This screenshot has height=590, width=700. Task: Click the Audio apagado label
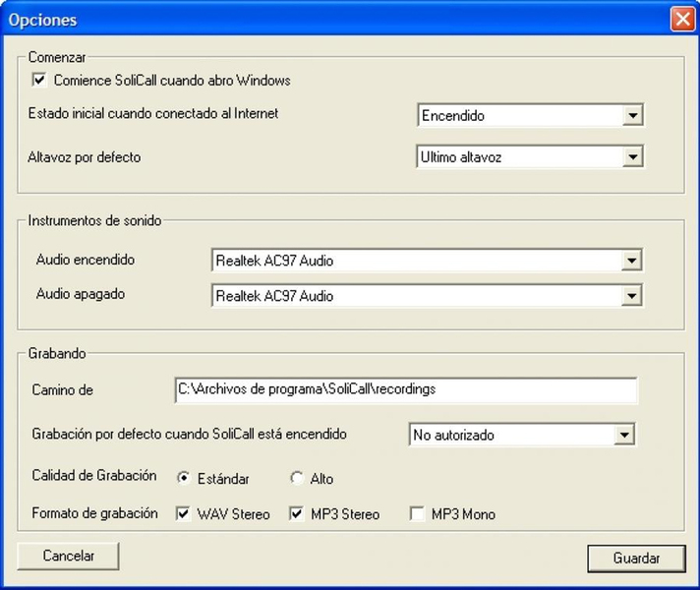pyautogui.click(x=81, y=294)
